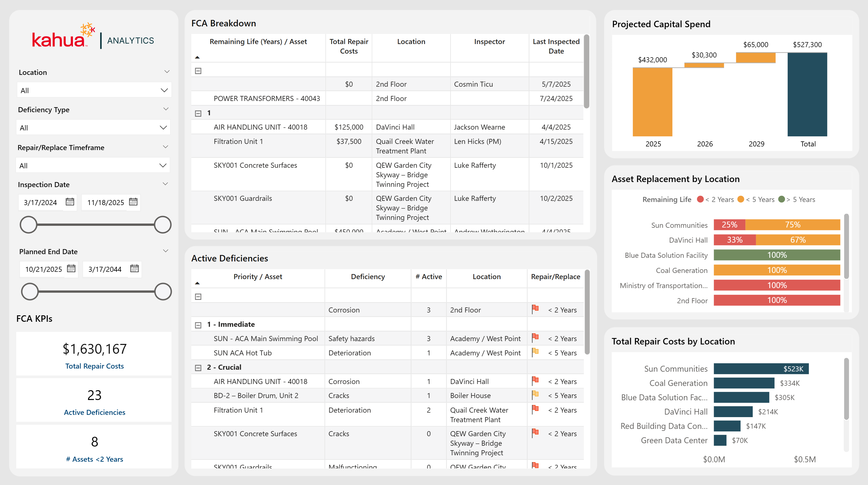Viewport: 868px width, 485px height.
Task: Sort Active Deficiencies by # Active column
Action: pyautogui.click(x=428, y=277)
